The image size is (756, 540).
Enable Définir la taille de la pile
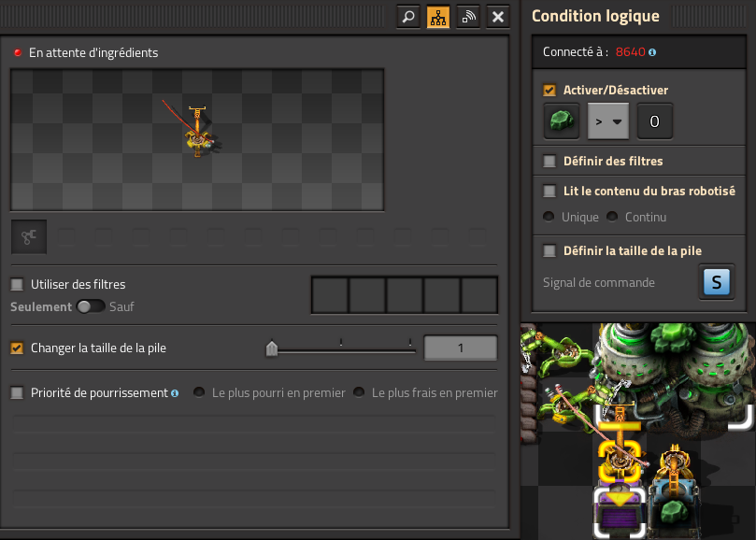tap(549, 250)
